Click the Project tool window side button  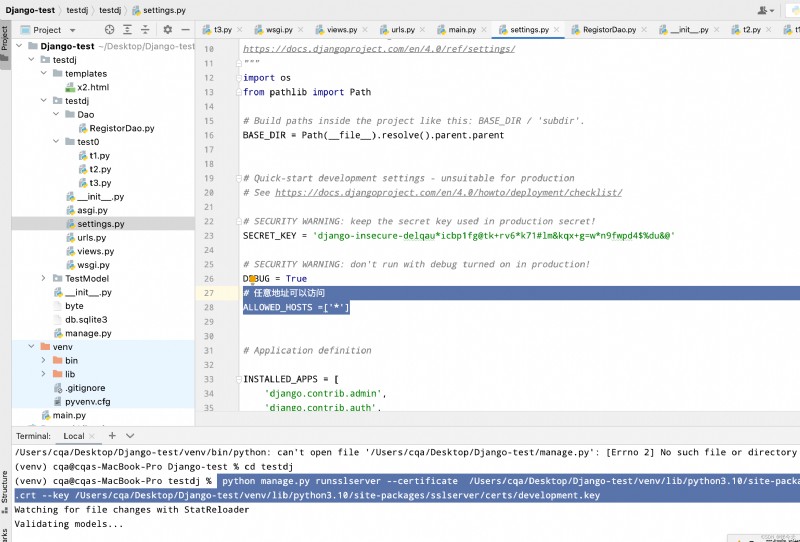point(5,44)
